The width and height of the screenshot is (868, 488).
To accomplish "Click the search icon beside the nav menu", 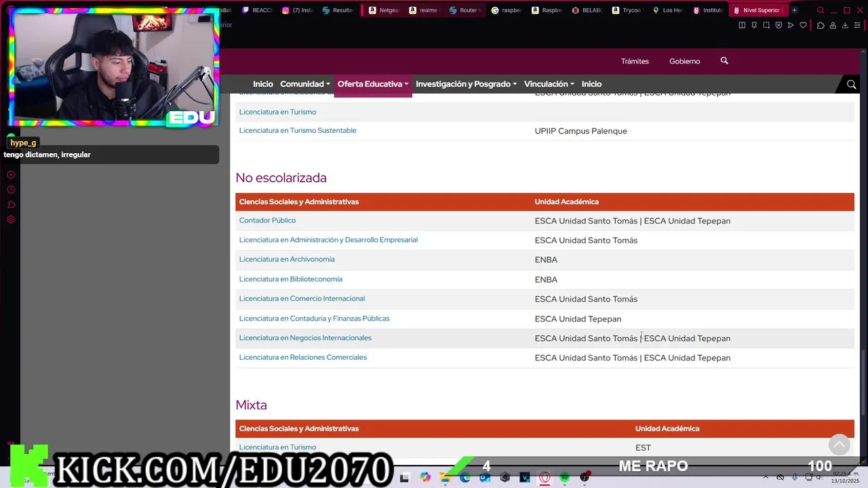I will click(x=851, y=84).
